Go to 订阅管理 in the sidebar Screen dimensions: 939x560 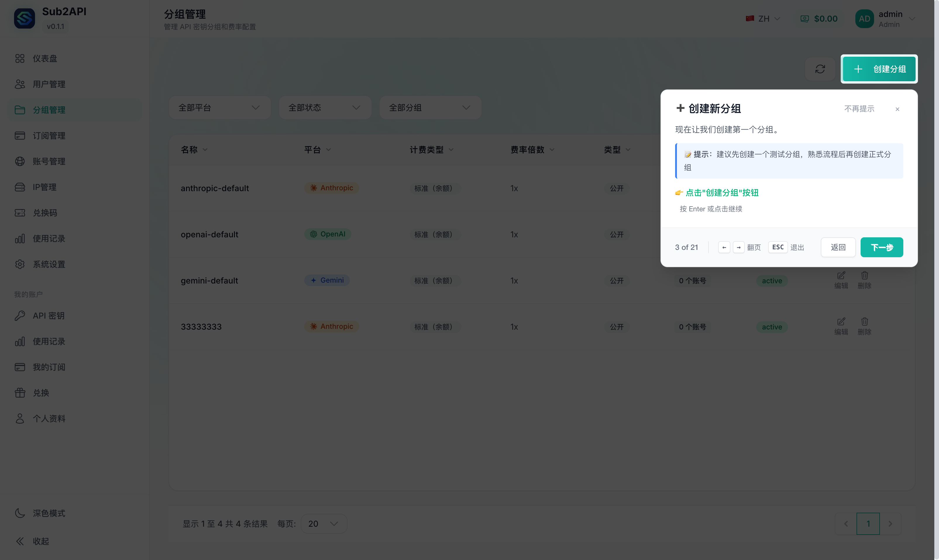[49, 136]
